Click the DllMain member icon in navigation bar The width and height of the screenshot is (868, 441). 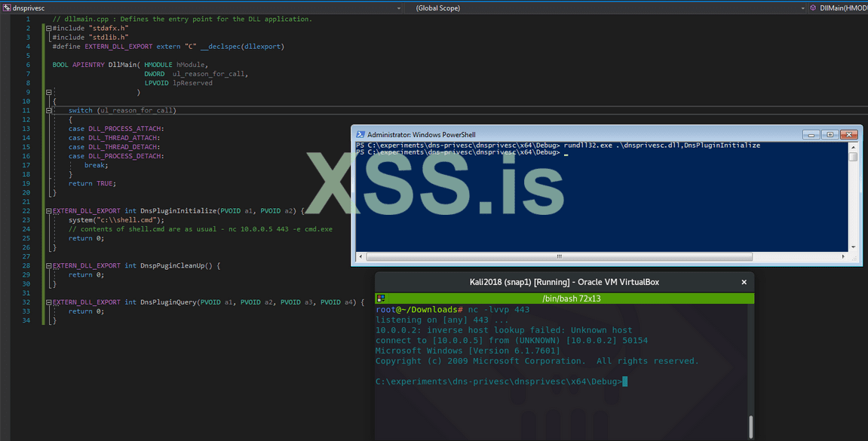coord(813,8)
